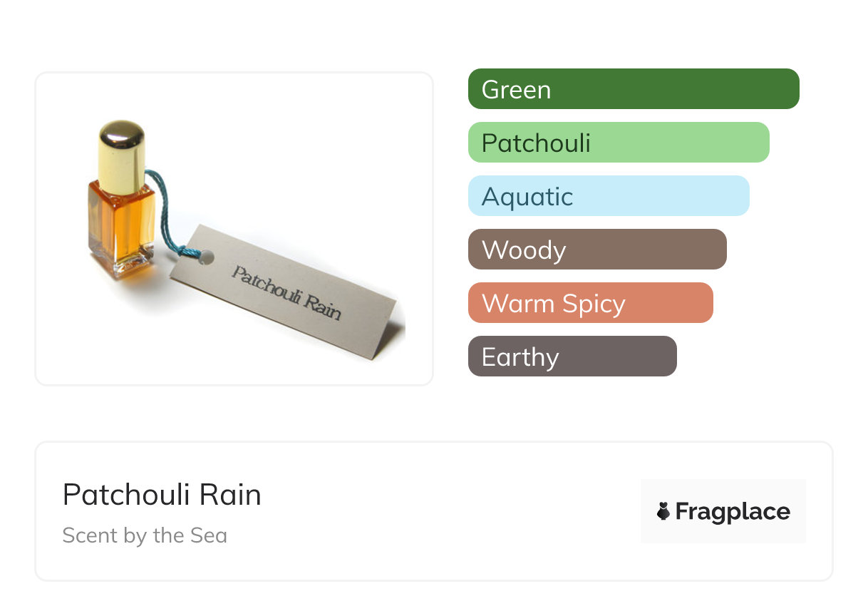Select the brown Woody accord bar
This screenshot has width=868, height=616.
click(x=596, y=250)
